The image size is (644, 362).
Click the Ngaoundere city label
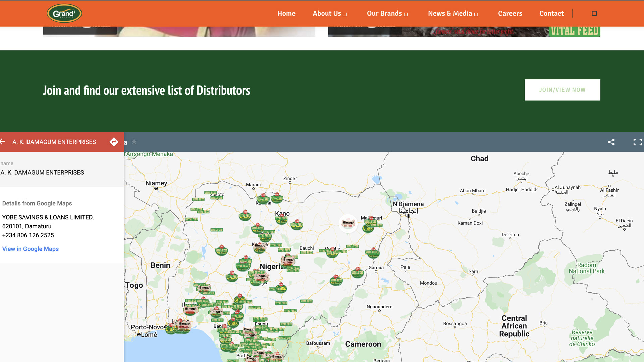click(379, 307)
